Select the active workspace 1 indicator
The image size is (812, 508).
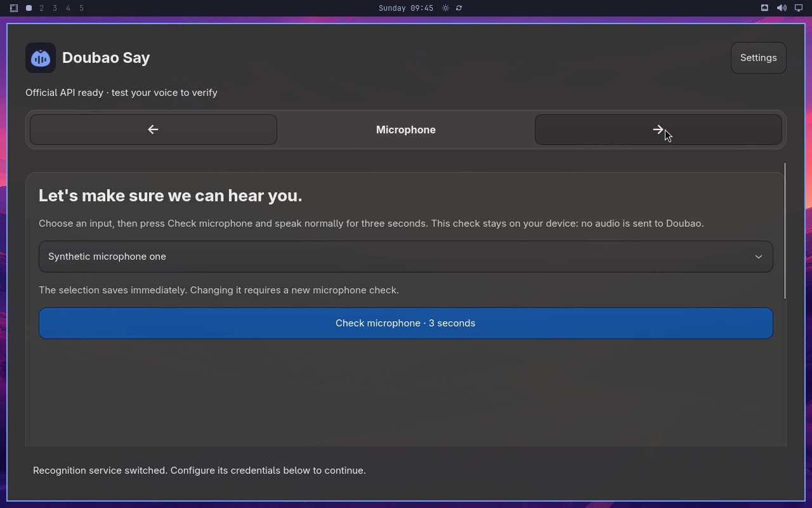point(29,8)
